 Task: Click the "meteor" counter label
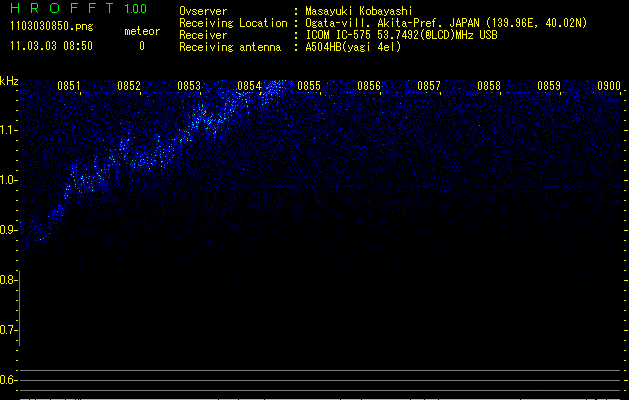[x=142, y=31]
